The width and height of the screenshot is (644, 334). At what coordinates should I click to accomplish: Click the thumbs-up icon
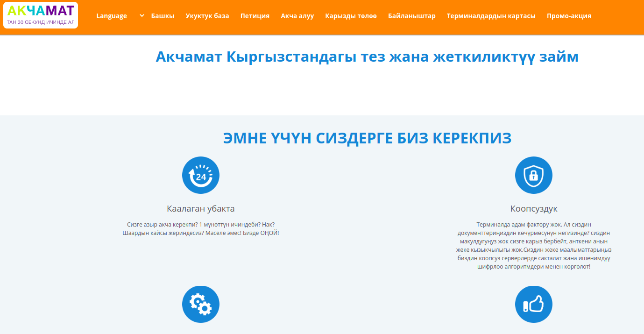533,304
